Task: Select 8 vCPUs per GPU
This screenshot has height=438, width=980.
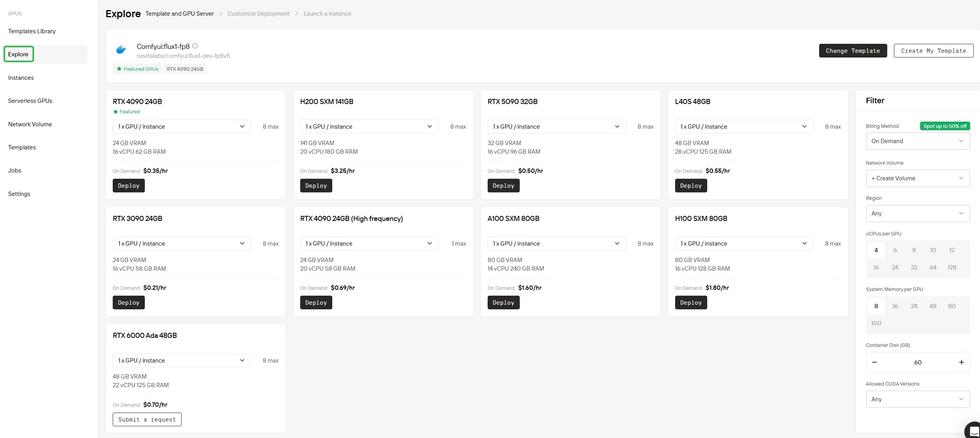Action: (914, 250)
